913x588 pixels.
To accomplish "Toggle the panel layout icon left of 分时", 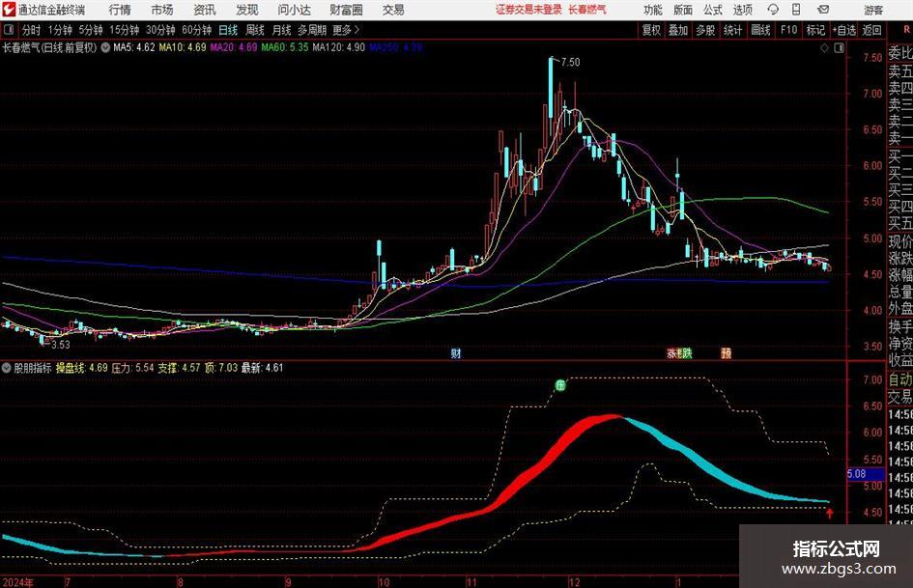I will coord(9,30).
